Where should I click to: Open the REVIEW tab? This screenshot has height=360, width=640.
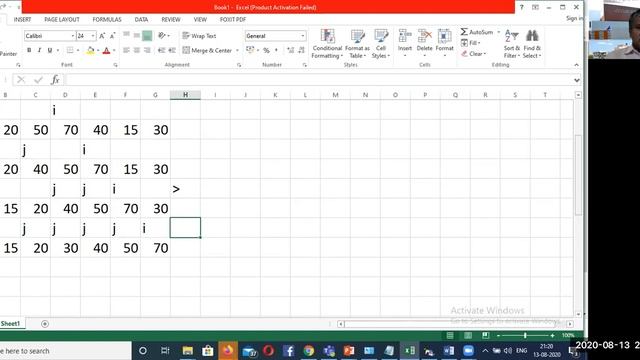click(x=171, y=20)
